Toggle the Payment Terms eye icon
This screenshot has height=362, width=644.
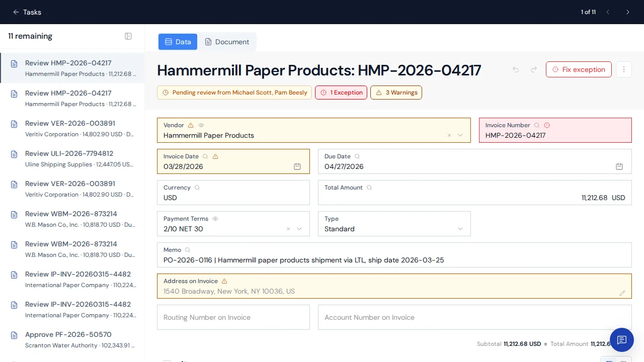click(215, 219)
